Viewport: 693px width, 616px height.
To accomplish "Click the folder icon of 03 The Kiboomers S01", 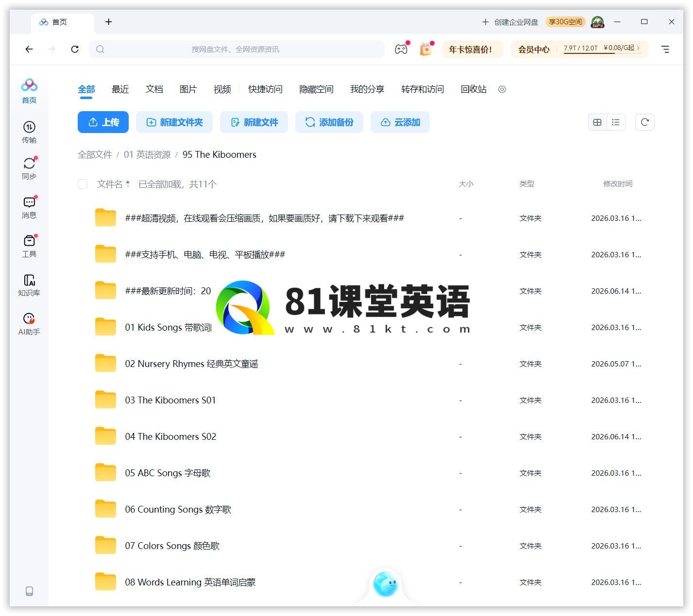I will click(105, 400).
